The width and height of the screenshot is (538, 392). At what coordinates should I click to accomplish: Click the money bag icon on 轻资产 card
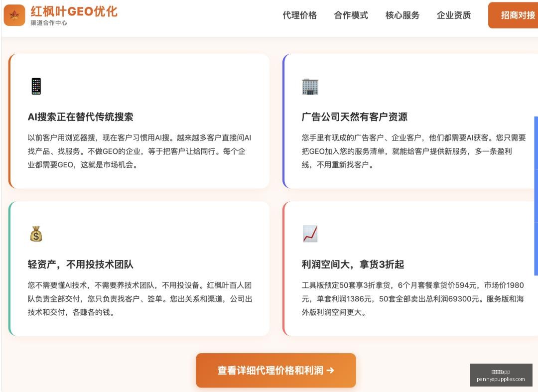[36, 234]
